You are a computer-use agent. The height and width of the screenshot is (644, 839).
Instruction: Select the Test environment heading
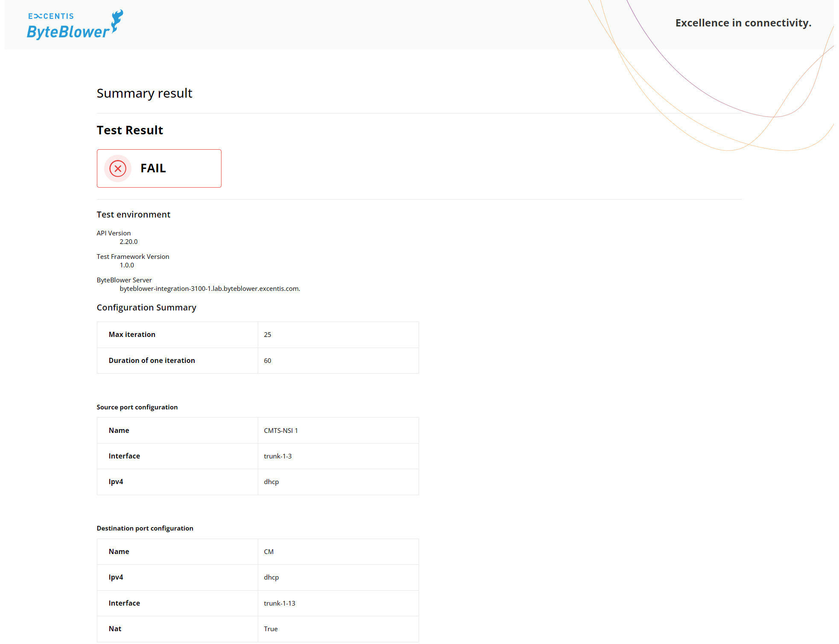pyautogui.click(x=133, y=215)
